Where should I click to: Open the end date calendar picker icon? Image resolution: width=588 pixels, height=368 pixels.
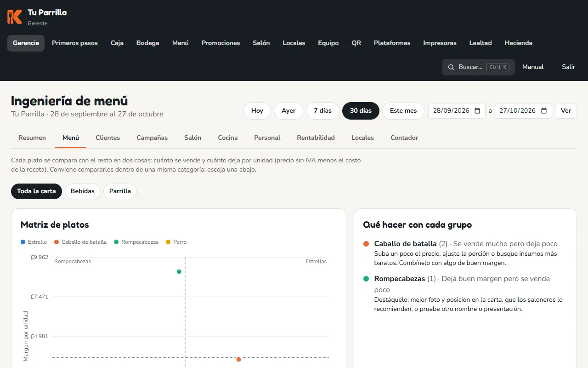tap(544, 111)
